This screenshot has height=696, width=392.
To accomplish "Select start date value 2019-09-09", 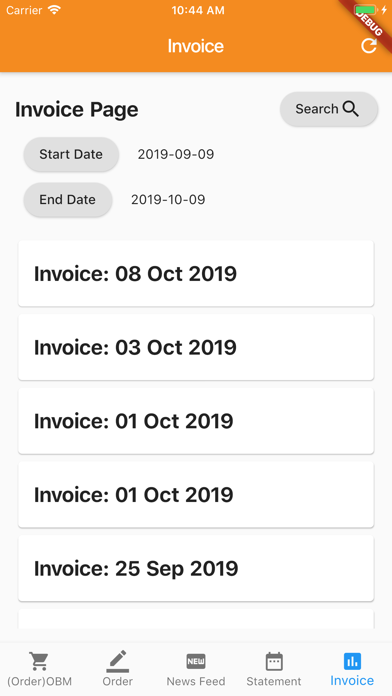I will [176, 154].
